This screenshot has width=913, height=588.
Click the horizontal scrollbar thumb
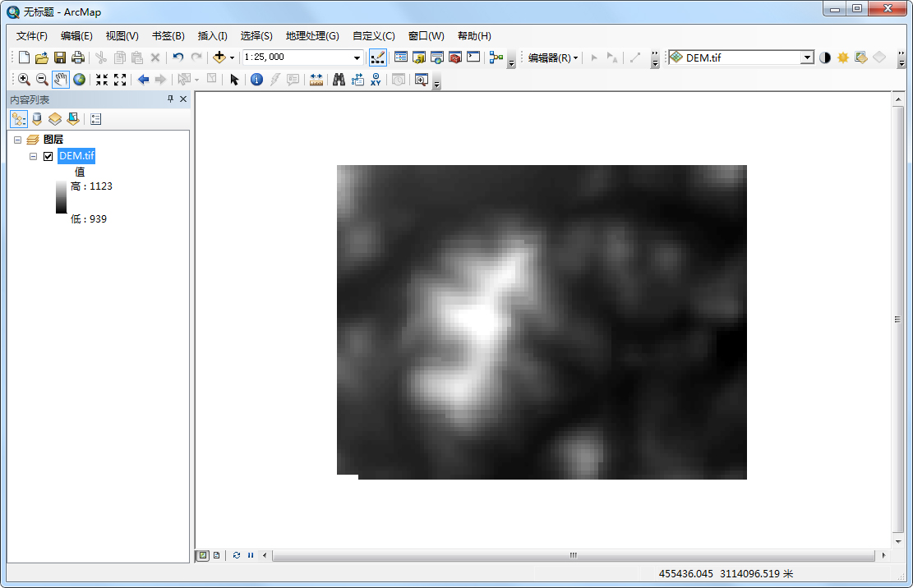pyautogui.click(x=574, y=555)
